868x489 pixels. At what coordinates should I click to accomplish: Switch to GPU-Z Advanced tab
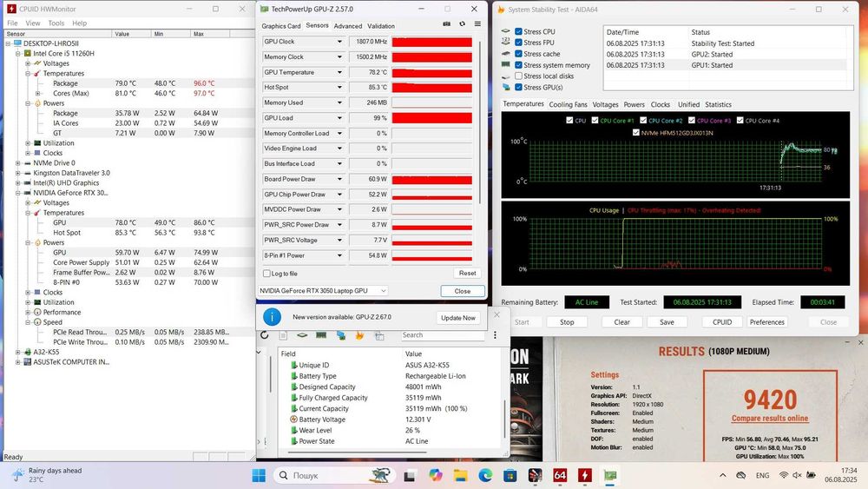click(348, 26)
